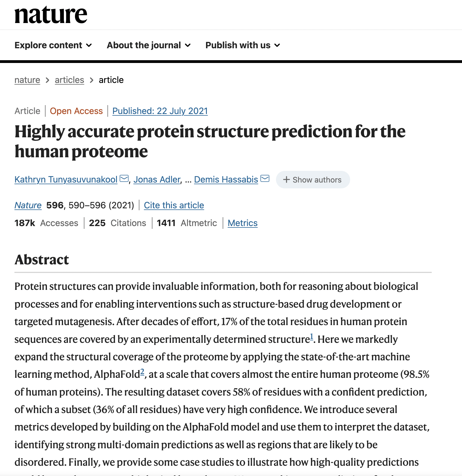Open Jonas Adler's author profile
The height and width of the screenshot is (476, 462).
point(157,179)
